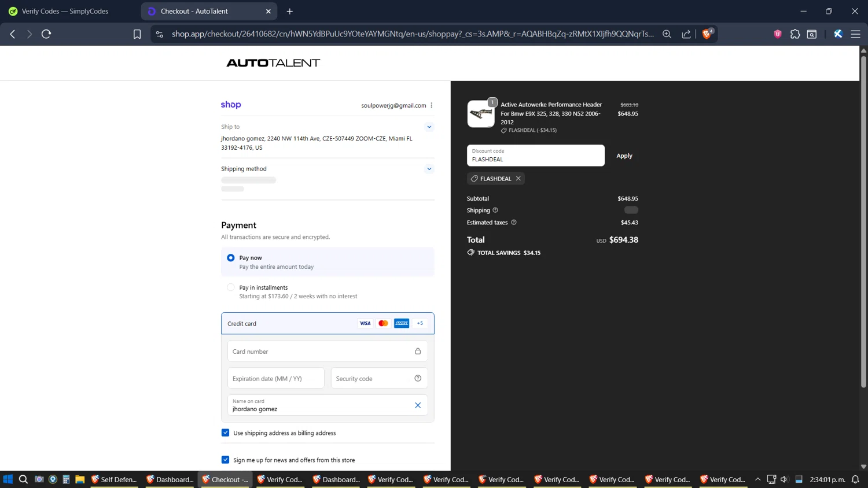
Task: Clear the Name on card field
Action: (418, 405)
